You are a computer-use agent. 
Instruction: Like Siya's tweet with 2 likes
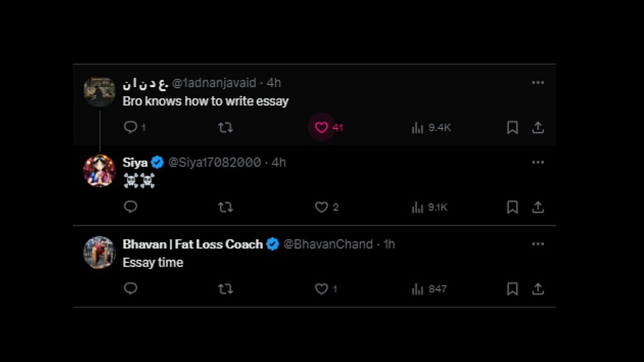click(x=321, y=207)
